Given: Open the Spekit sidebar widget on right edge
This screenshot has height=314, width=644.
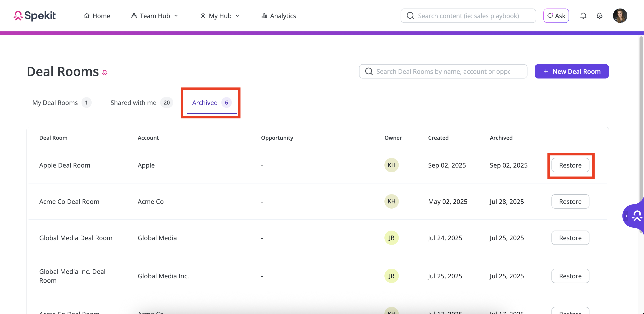Looking at the screenshot, I should pos(637,216).
